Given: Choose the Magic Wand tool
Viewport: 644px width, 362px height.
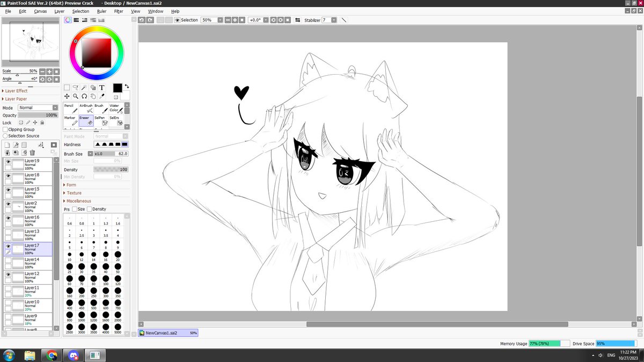Looking at the screenshot, I should coord(84,88).
